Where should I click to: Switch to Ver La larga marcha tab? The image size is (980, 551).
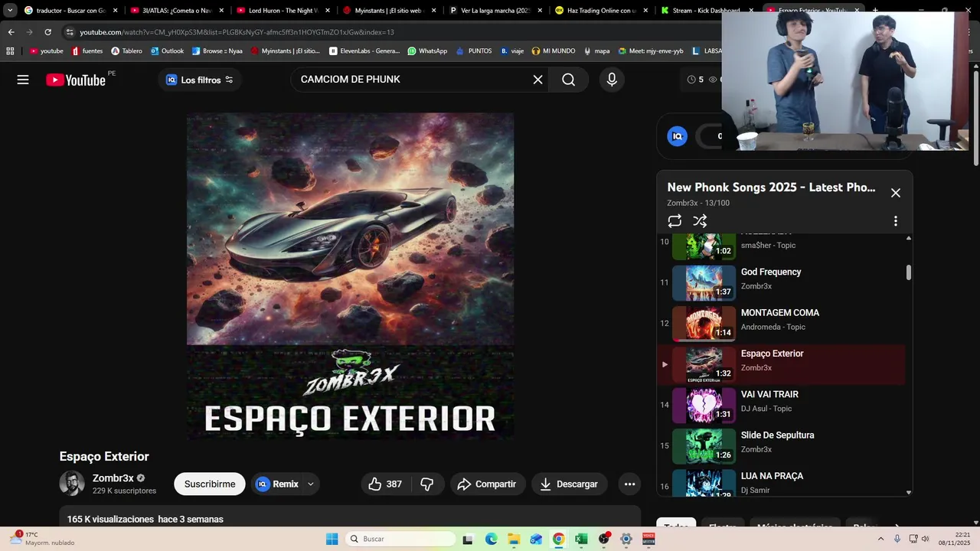coord(495,11)
